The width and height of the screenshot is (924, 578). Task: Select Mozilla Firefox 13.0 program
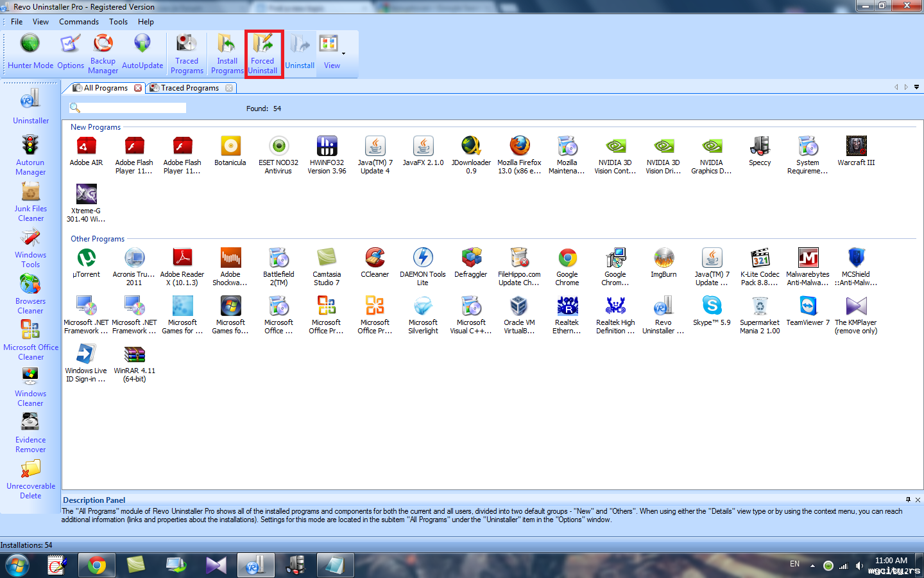pos(519,155)
